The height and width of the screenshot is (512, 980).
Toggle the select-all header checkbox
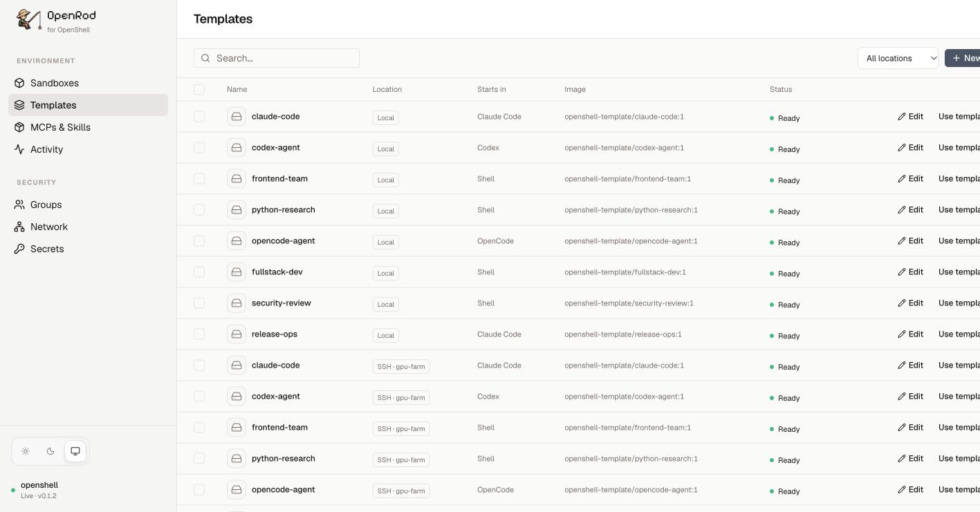199,89
